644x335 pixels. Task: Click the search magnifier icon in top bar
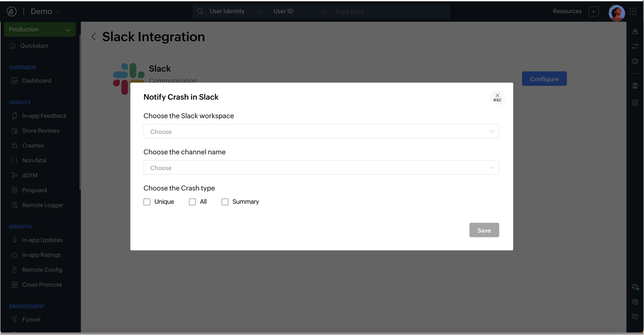click(x=200, y=11)
